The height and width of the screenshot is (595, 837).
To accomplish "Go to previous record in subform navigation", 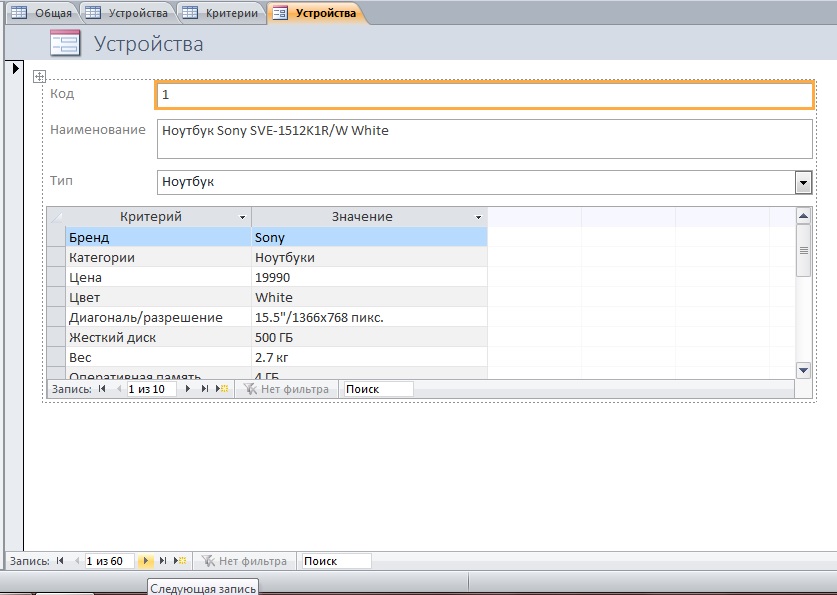I will coord(119,389).
